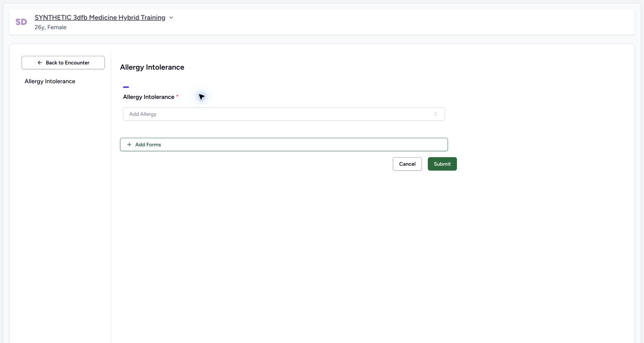Click the SD patient avatar
Screen dimensions: 644x343
point(21,22)
